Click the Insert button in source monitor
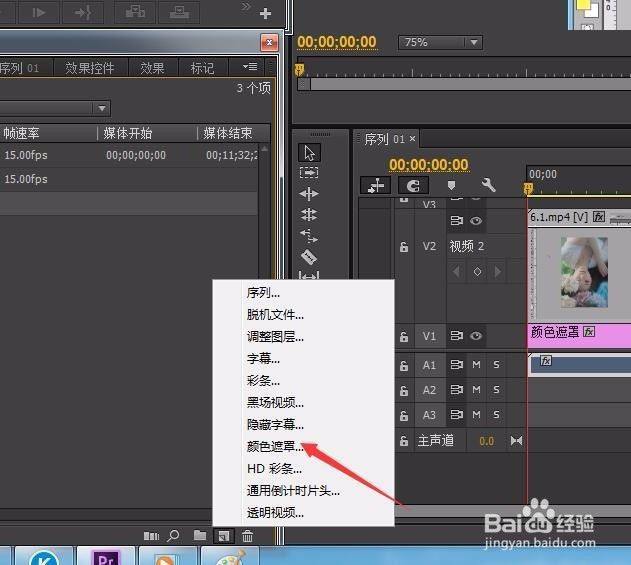The image size is (631, 565). click(135, 12)
